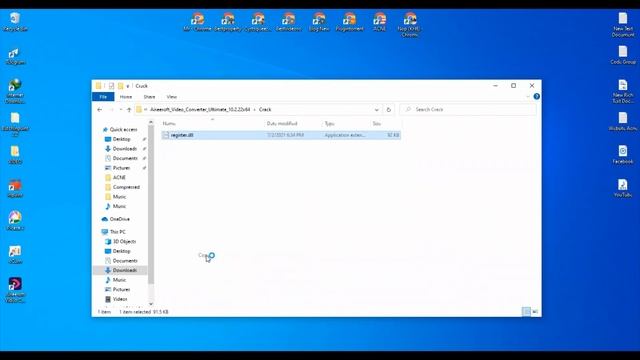Select OneDrive in the navigation pane
This screenshot has height=360, width=640.
tap(120, 219)
